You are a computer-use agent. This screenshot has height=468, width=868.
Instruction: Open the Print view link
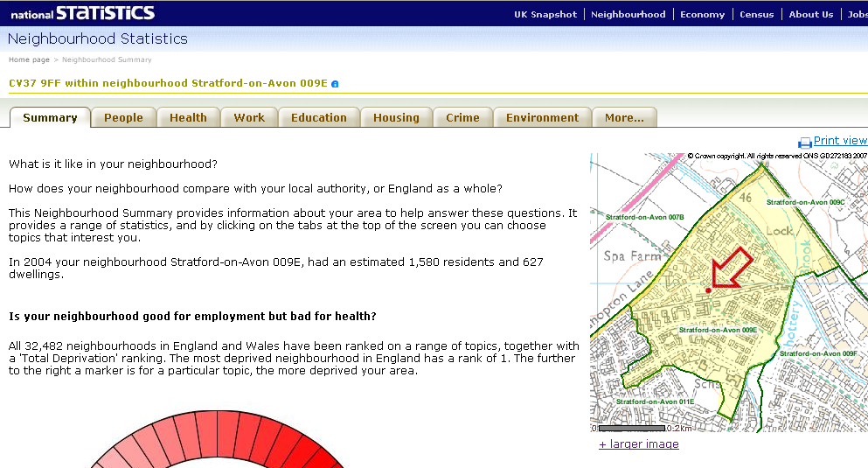coord(840,141)
